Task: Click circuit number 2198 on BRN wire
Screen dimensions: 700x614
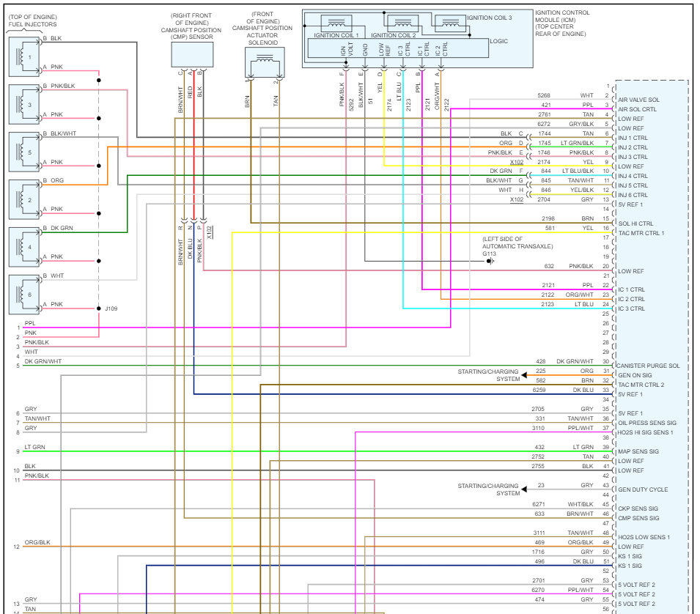Action: [548, 218]
